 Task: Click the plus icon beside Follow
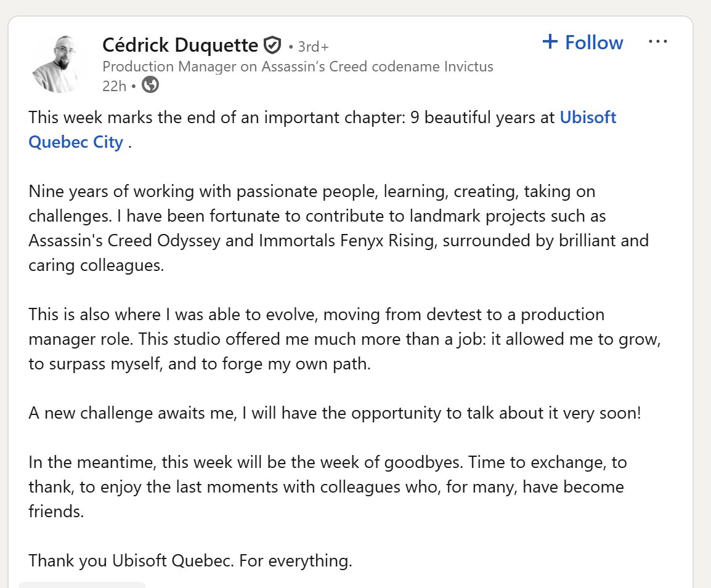550,42
